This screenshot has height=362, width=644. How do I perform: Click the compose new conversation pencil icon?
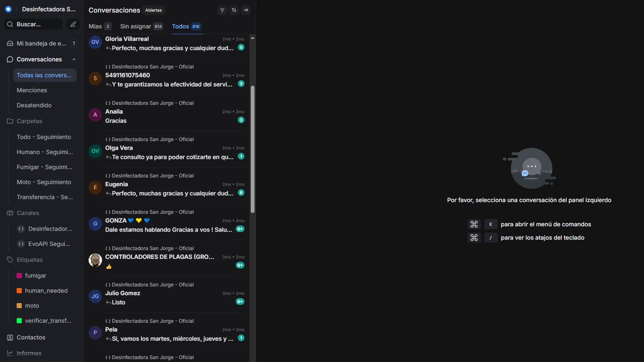tap(73, 24)
